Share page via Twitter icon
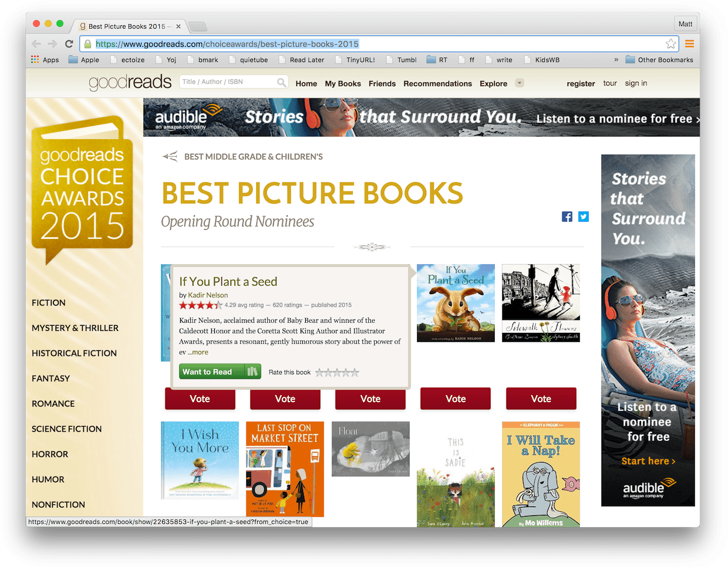728x567 pixels. (583, 217)
